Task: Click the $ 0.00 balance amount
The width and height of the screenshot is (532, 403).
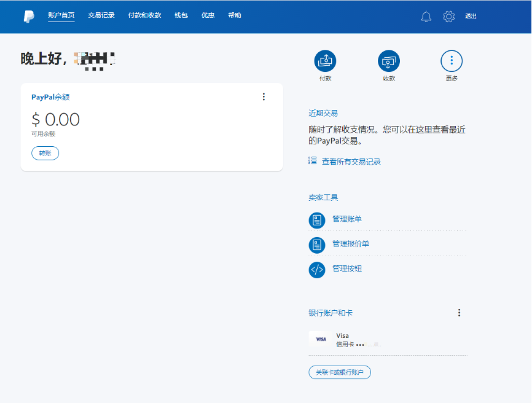Action: coord(56,119)
